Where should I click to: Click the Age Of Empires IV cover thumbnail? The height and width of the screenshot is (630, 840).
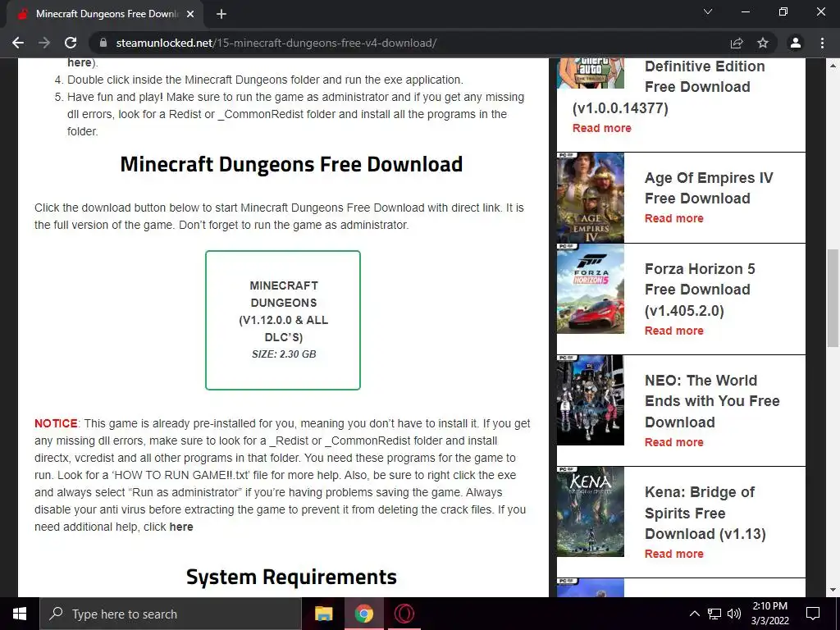591,198
